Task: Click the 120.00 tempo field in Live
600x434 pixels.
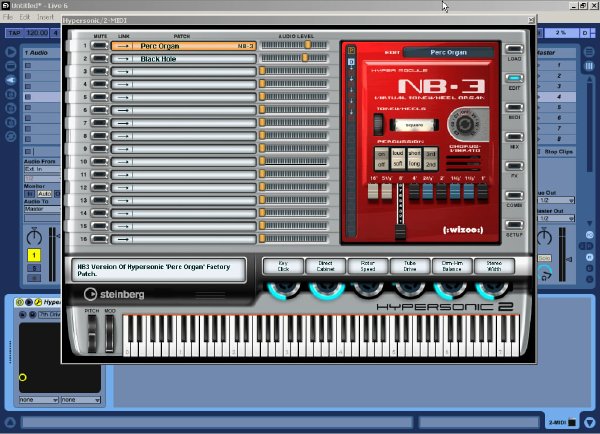Action: [37, 33]
